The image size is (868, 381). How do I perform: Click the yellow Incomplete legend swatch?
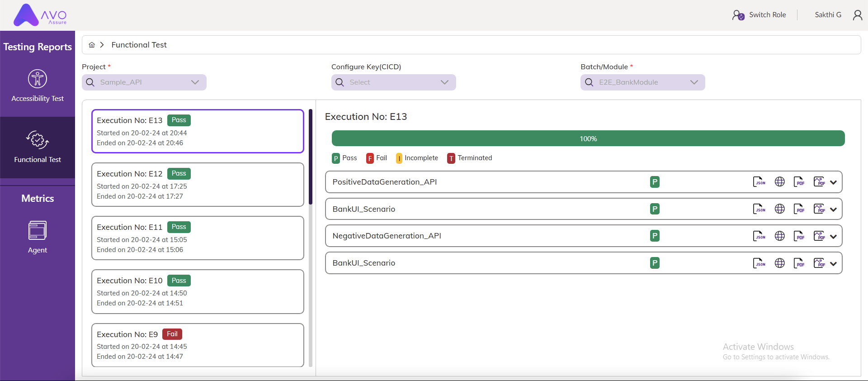pos(399,158)
